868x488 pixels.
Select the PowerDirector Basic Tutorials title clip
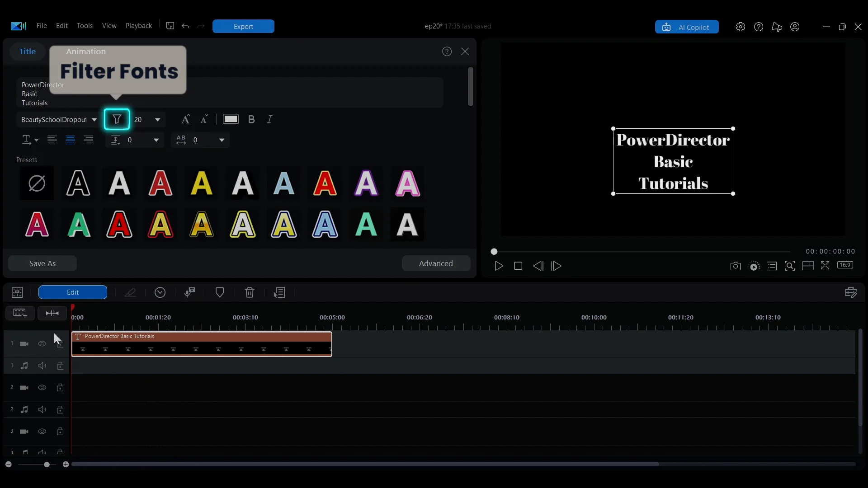[202, 344]
